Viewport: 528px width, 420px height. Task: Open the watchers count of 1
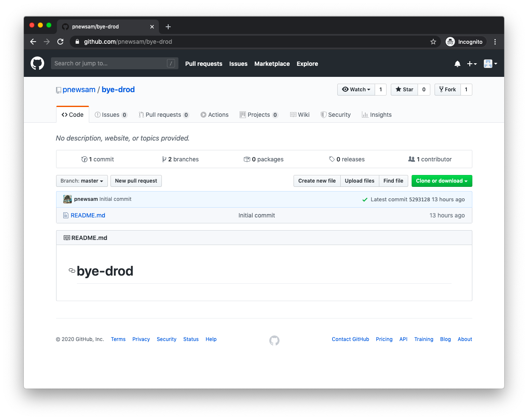tap(381, 90)
